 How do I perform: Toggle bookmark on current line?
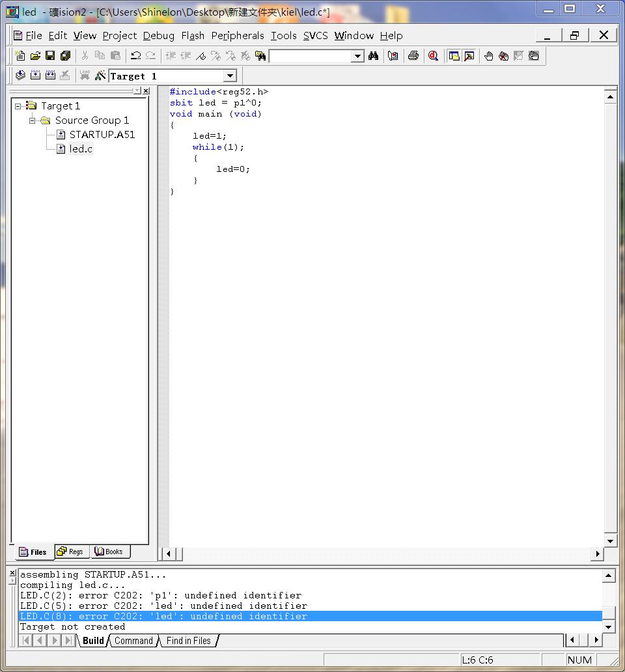click(x=201, y=56)
